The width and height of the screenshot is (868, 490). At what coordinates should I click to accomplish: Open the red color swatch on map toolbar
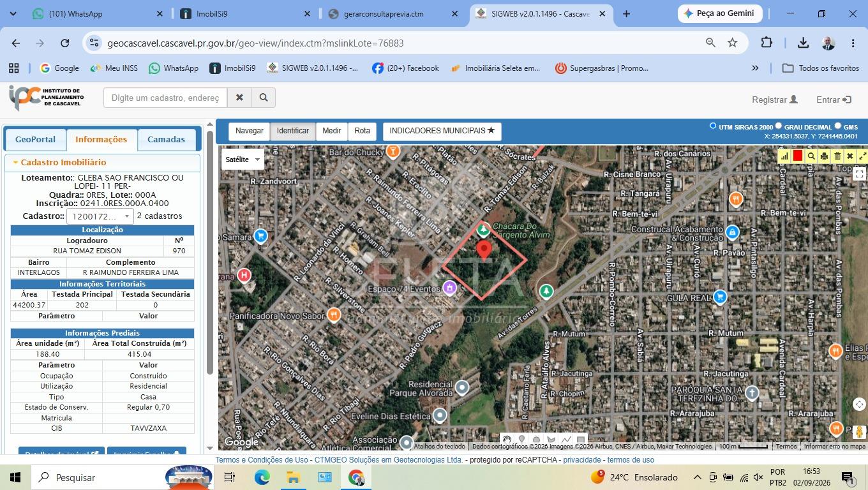[x=798, y=156]
